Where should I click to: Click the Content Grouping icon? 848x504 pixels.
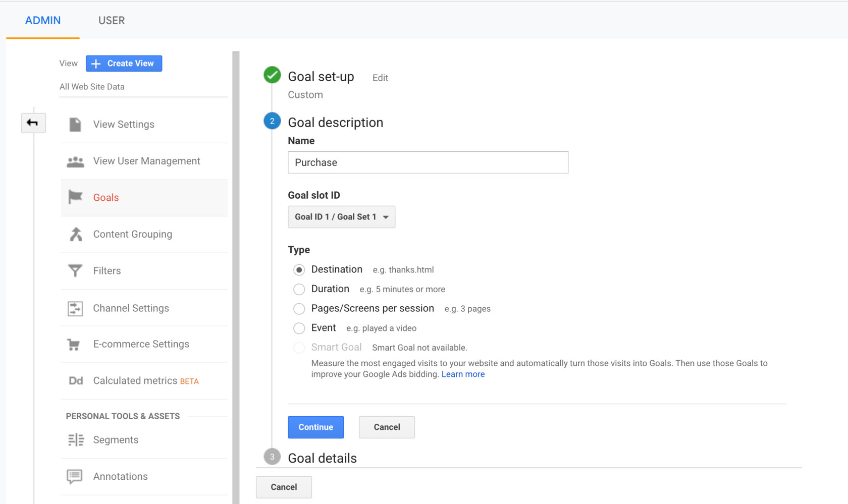pyautogui.click(x=76, y=234)
